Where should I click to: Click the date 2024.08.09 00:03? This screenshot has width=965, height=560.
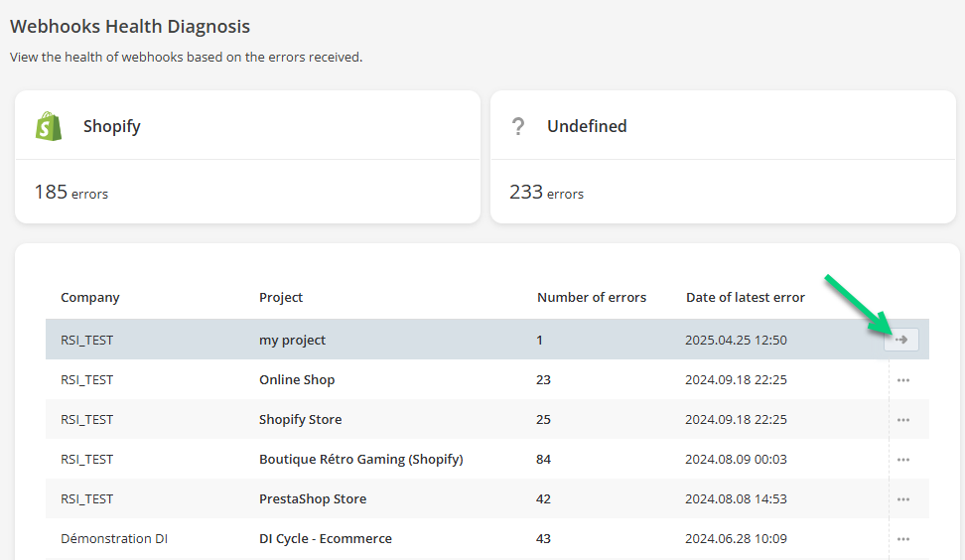click(736, 459)
